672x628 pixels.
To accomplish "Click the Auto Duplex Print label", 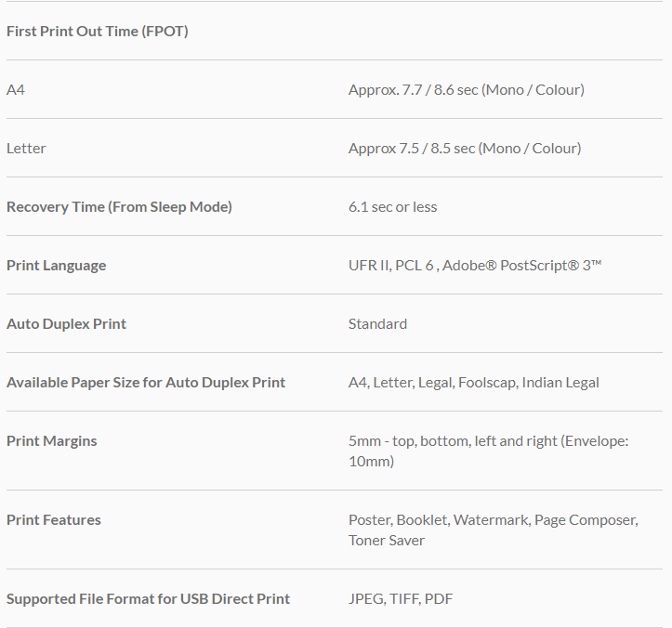I will tap(66, 324).
